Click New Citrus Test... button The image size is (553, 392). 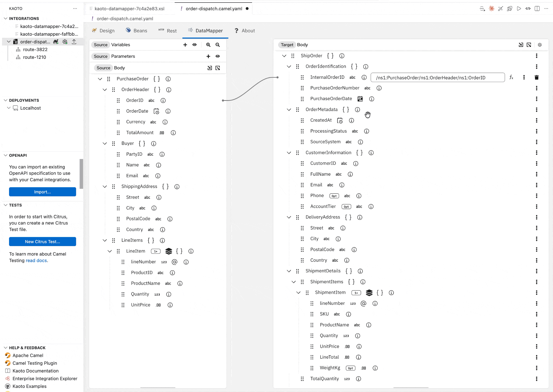(43, 242)
